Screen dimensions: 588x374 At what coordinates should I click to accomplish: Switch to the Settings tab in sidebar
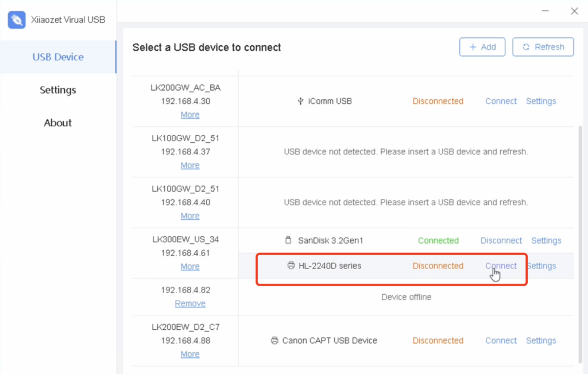pyautogui.click(x=58, y=90)
